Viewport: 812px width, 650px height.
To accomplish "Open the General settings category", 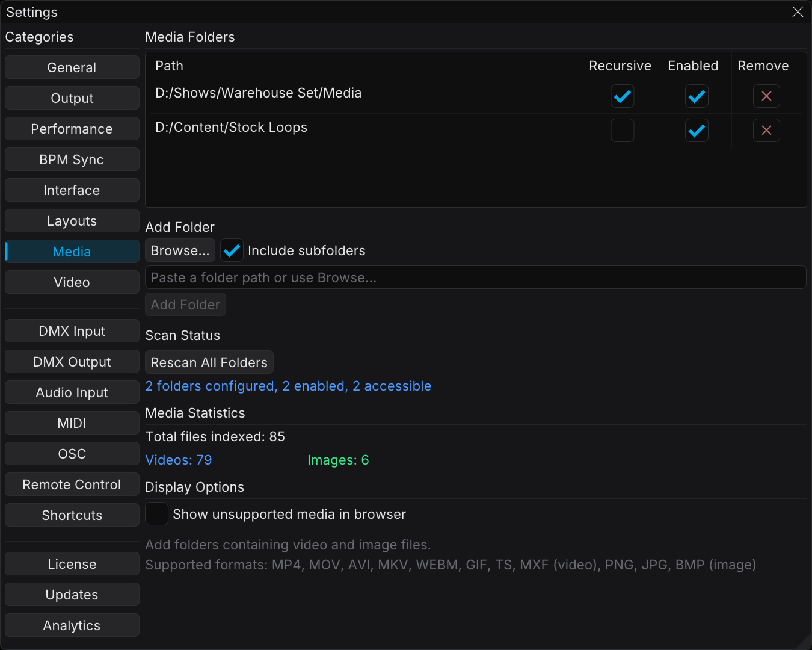I will coord(72,67).
